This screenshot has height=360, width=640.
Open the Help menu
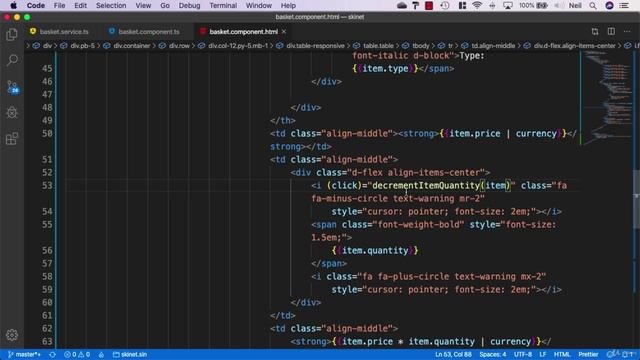288,5
